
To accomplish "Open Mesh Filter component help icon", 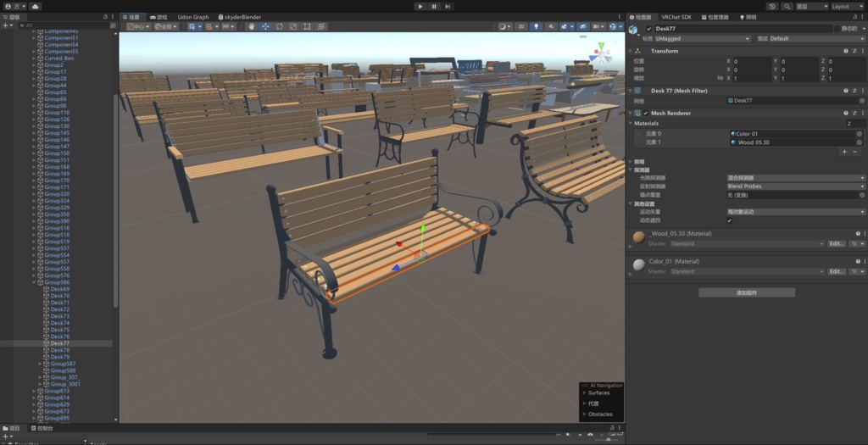I will [846, 91].
